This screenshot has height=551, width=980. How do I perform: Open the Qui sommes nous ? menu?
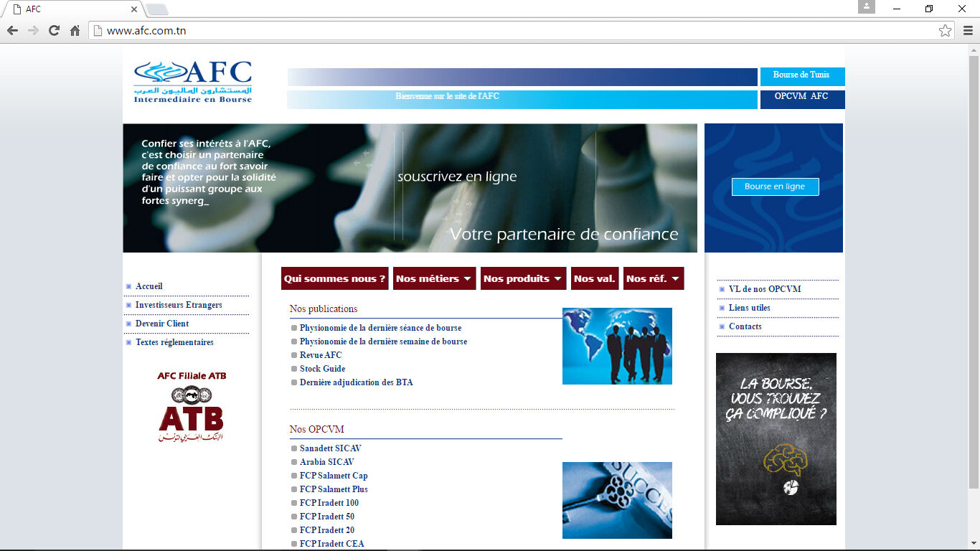point(334,278)
